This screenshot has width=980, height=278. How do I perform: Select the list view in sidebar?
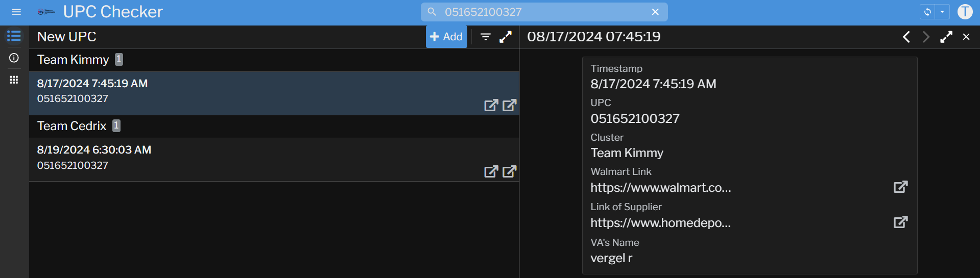(x=14, y=36)
